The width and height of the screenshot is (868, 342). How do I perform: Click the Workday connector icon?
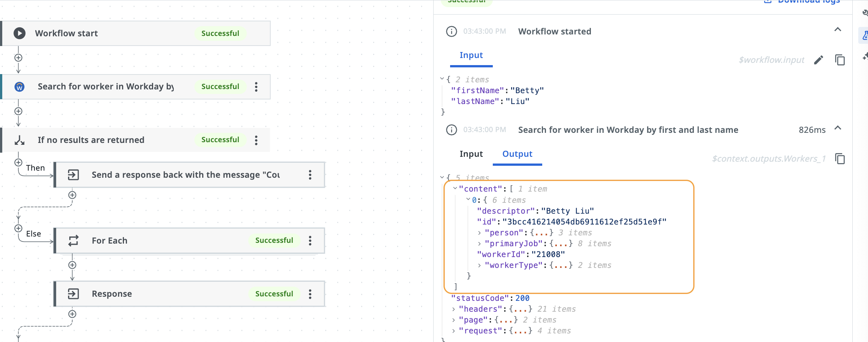point(19,86)
